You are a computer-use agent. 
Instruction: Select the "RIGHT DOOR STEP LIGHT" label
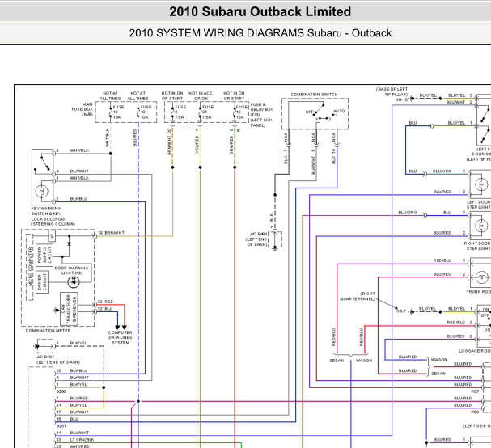tap(477, 246)
